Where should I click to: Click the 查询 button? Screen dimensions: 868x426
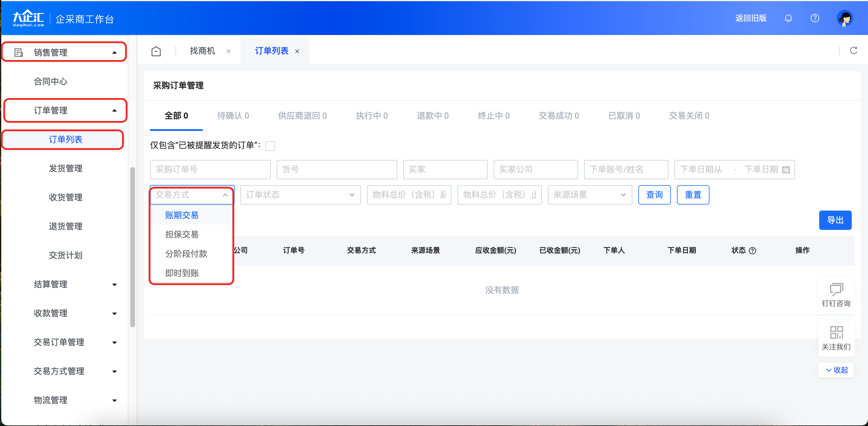[x=654, y=195]
